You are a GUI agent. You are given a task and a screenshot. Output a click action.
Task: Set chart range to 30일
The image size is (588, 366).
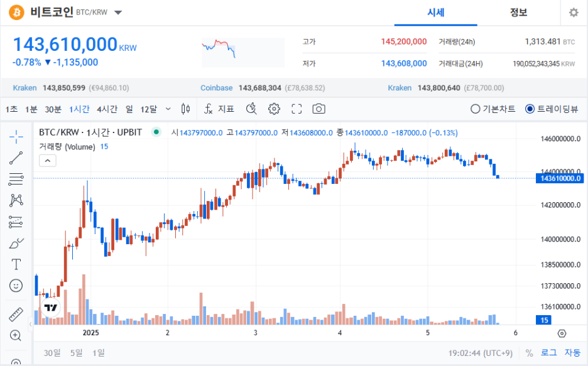[52, 353]
